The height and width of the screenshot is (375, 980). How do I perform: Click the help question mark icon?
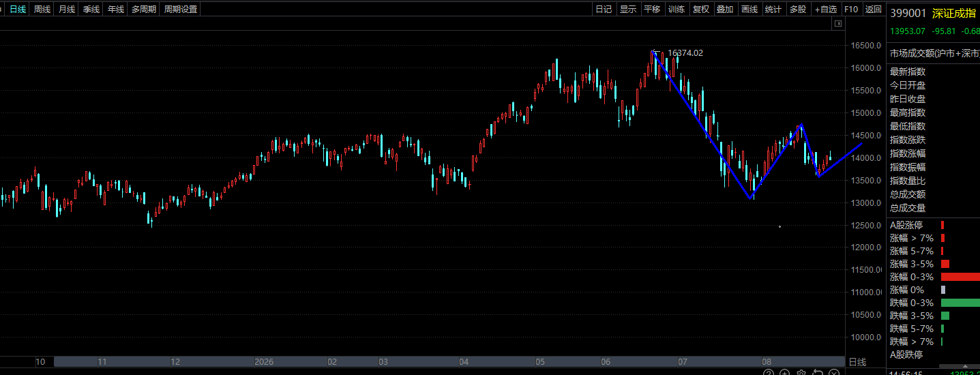coord(769,372)
